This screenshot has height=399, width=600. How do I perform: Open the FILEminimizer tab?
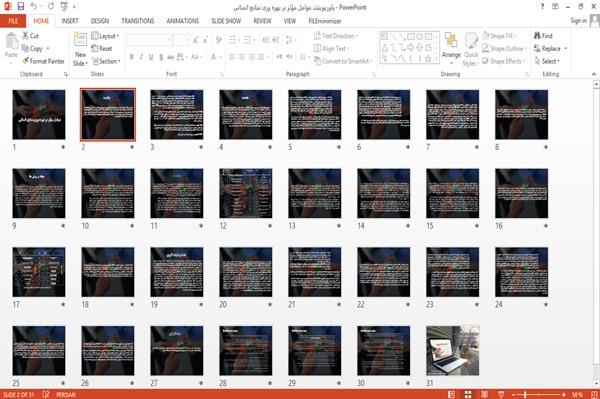(325, 21)
